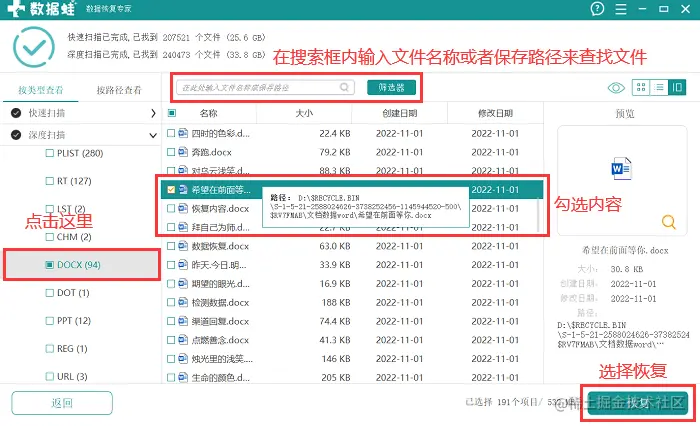
Task: Click the file list vertical scrollbar
Action: (539, 214)
